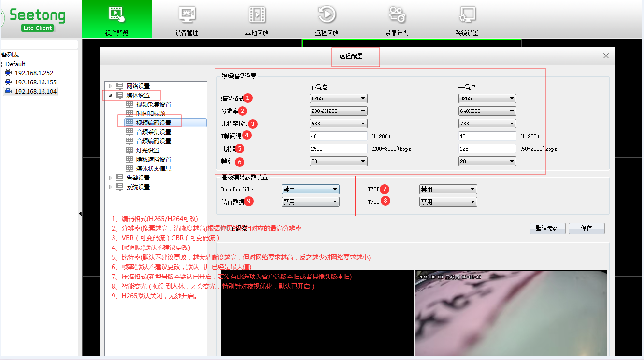The width and height of the screenshot is (644, 360).
Task: Click the 保存 save button
Action: [586, 228]
